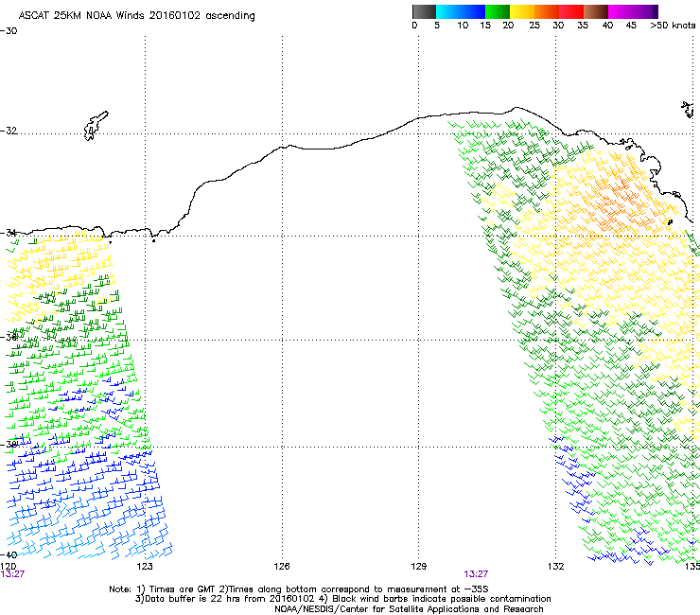The height and width of the screenshot is (615, 700).
Task: Click the 'NOAA/NESDIS/Center for Satellite Applications and Research' credit
Action: click(x=409, y=609)
